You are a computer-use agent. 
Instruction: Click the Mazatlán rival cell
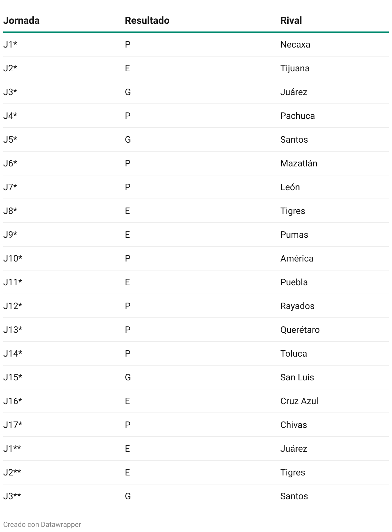(299, 163)
